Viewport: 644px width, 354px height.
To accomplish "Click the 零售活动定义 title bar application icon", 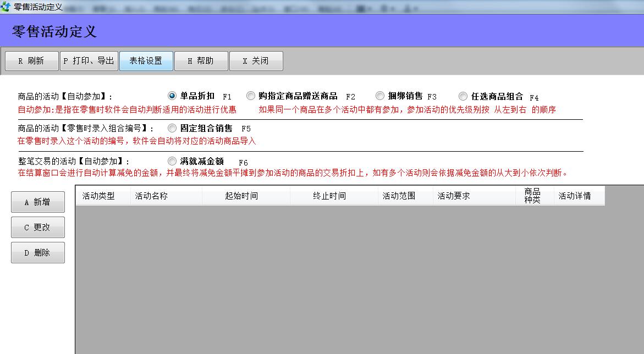I will [x=5, y=5].
